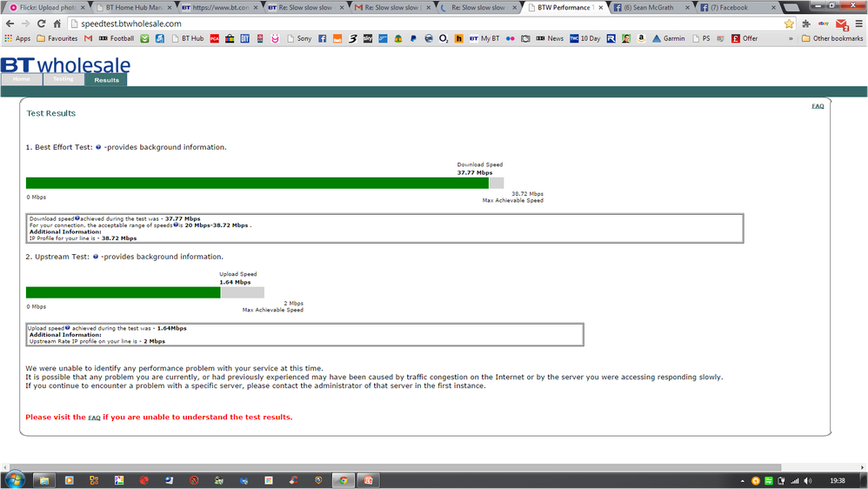
Task: Click info icon beside 'Download speed' text
Action: (x=77, y=218)
